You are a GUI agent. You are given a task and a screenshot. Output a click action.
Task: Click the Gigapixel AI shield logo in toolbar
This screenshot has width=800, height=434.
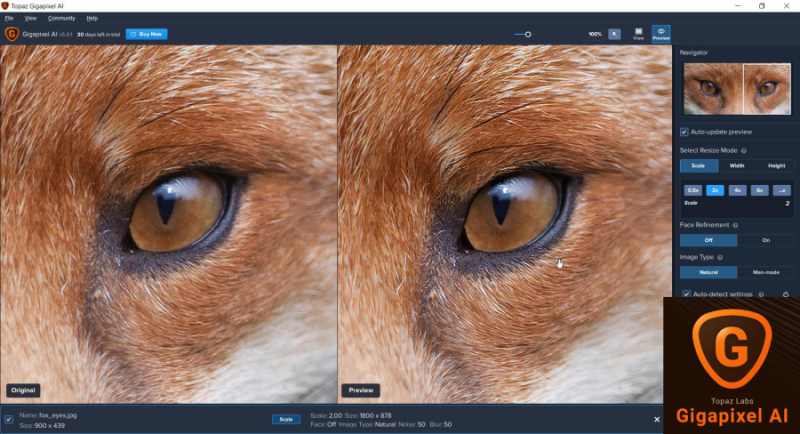[x=12, y=34]
